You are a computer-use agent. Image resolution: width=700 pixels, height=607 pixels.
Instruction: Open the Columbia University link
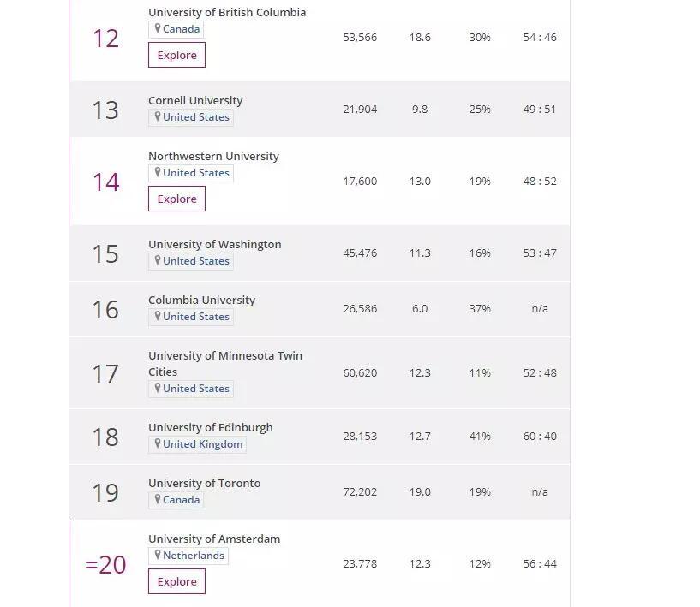pos(201,300)
